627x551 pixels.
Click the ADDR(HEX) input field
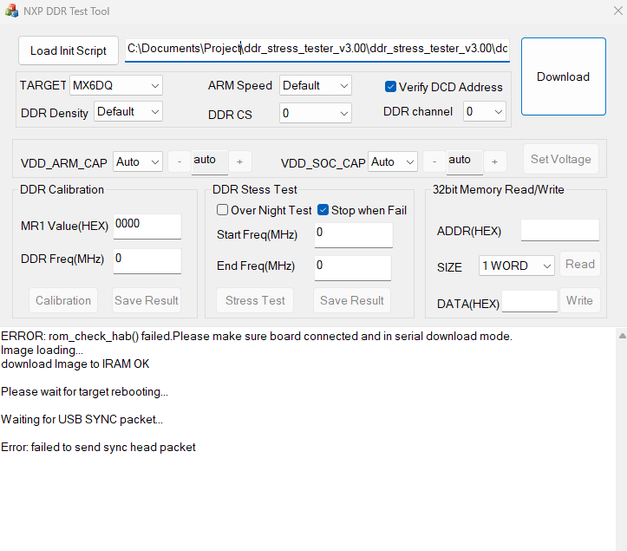point(560,230)
